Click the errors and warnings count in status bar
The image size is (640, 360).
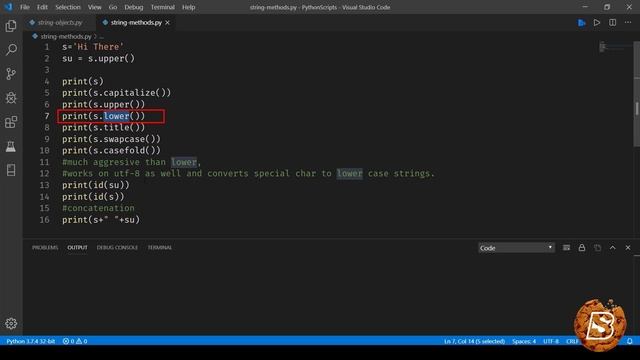pos(75,341)
